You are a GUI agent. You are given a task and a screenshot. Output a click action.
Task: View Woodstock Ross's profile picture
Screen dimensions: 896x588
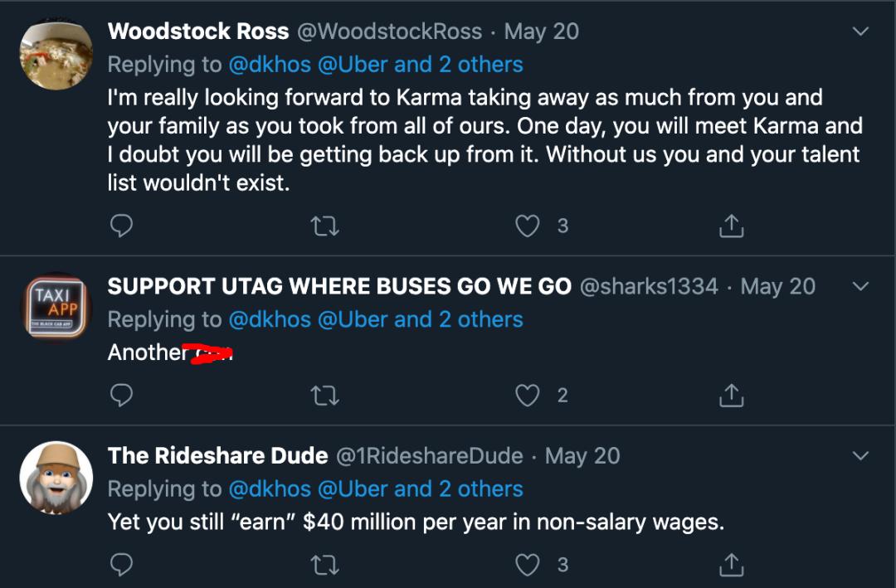click(x=56, y=53)
